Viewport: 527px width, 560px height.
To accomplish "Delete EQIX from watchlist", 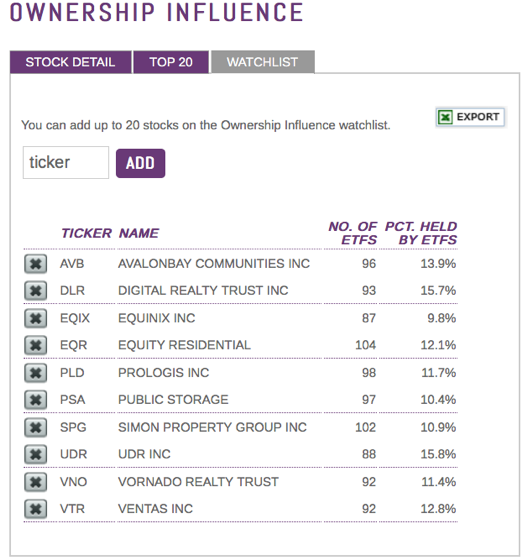I will click(35, 318).
